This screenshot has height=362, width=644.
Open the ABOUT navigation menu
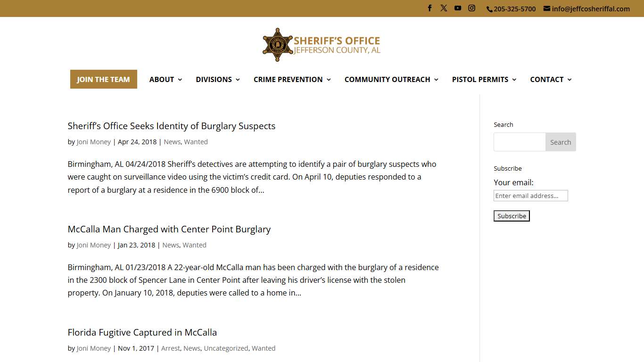(162, 79)
